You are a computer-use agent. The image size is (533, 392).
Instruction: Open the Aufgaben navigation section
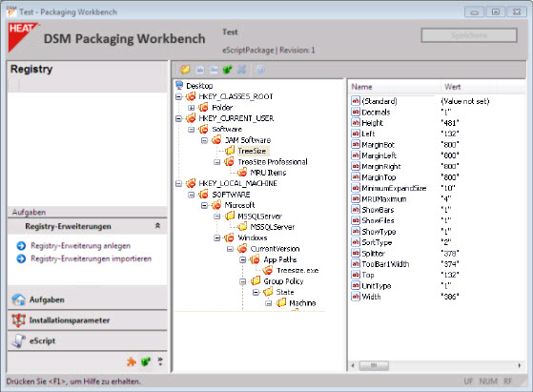[x=88, y=299]
